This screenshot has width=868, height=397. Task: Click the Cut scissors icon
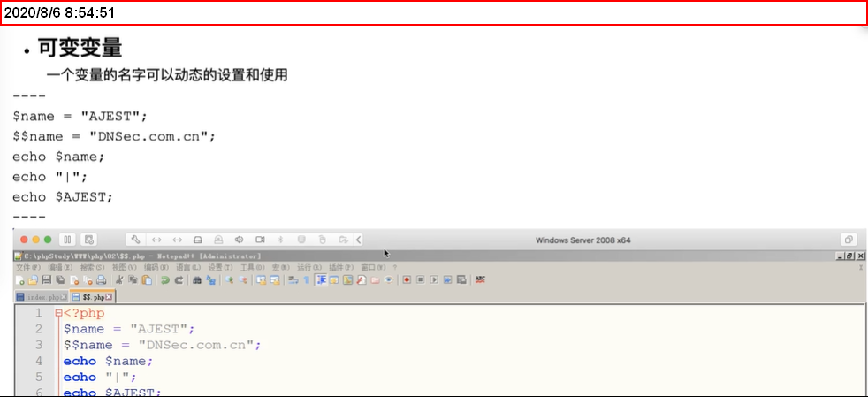click(x=119, y=280)
